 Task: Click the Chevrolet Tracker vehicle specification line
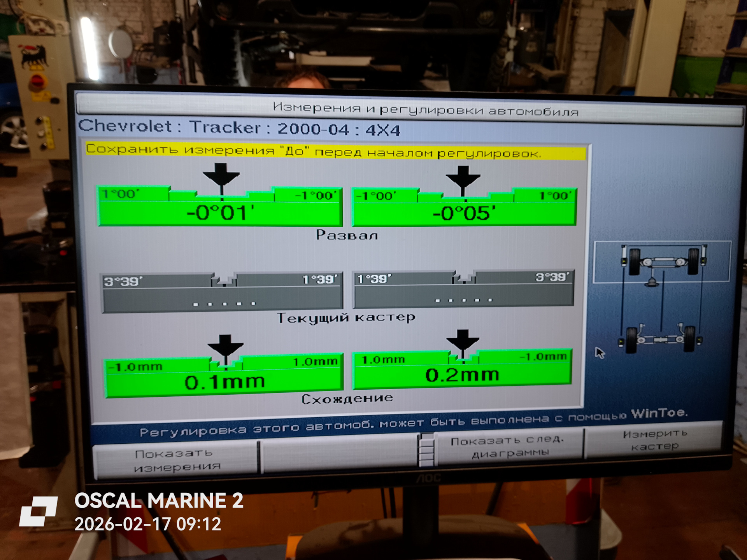[239, 128]
